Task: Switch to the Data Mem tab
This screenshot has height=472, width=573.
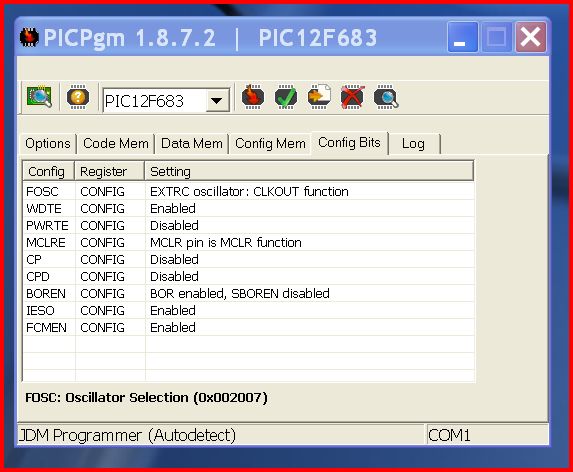Action: pyautogui.click(x=192, y=144)
